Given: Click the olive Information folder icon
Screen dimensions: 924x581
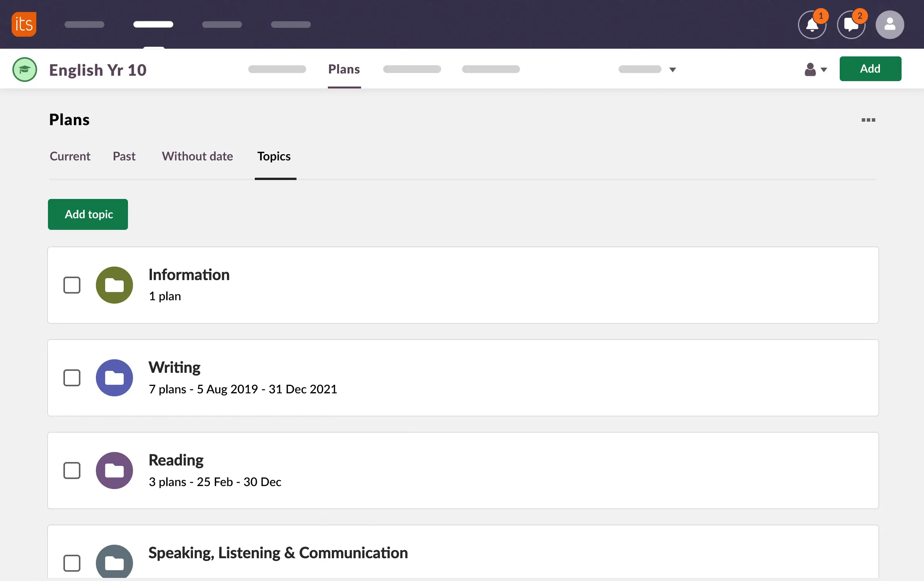Looking at the screenshot, I should (114, 285).
